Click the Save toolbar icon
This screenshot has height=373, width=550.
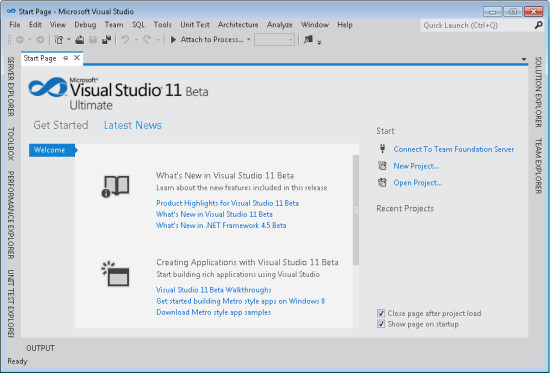click(x=93, y=40)
